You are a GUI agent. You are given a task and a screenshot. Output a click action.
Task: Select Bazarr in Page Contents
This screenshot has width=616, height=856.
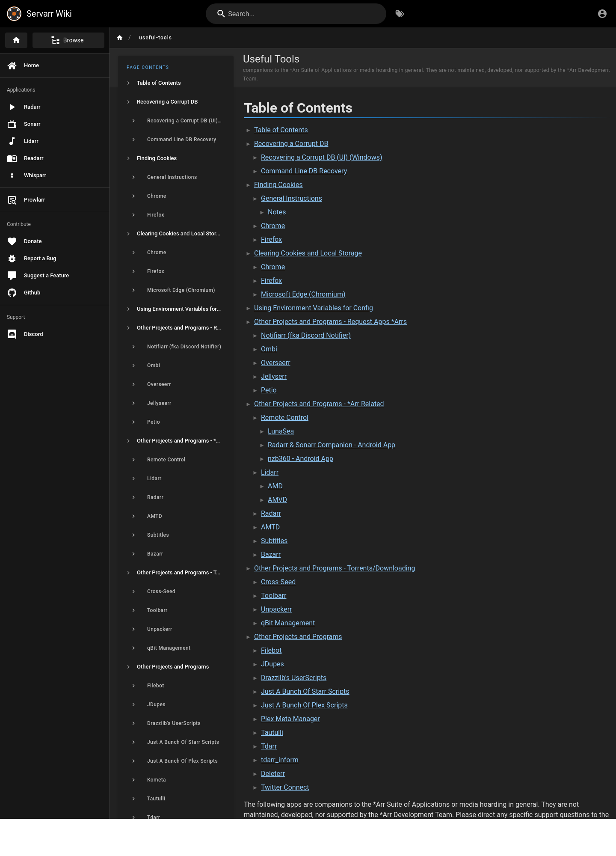pos(176,554)
